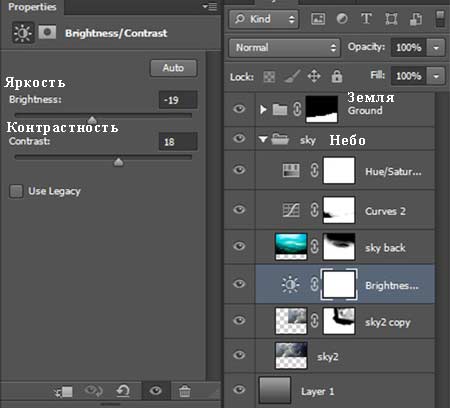Click the Fill 100% field
Image resolution: width=450 pixels, height=408 pixels.
click(409, 76)
